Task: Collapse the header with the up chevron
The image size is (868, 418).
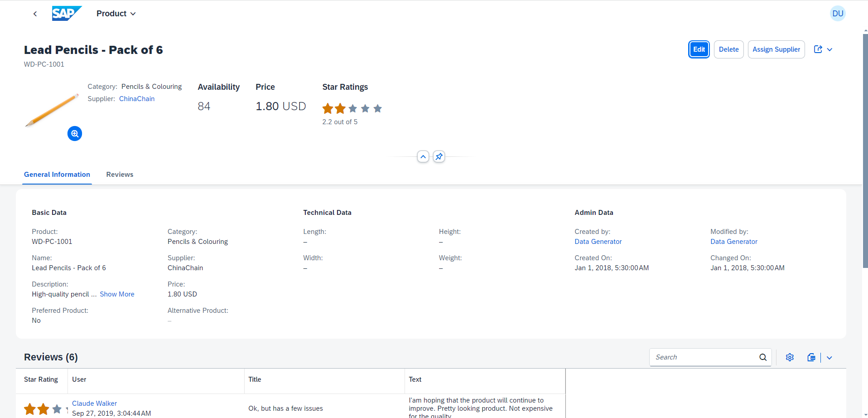Action: pos(423,157)
